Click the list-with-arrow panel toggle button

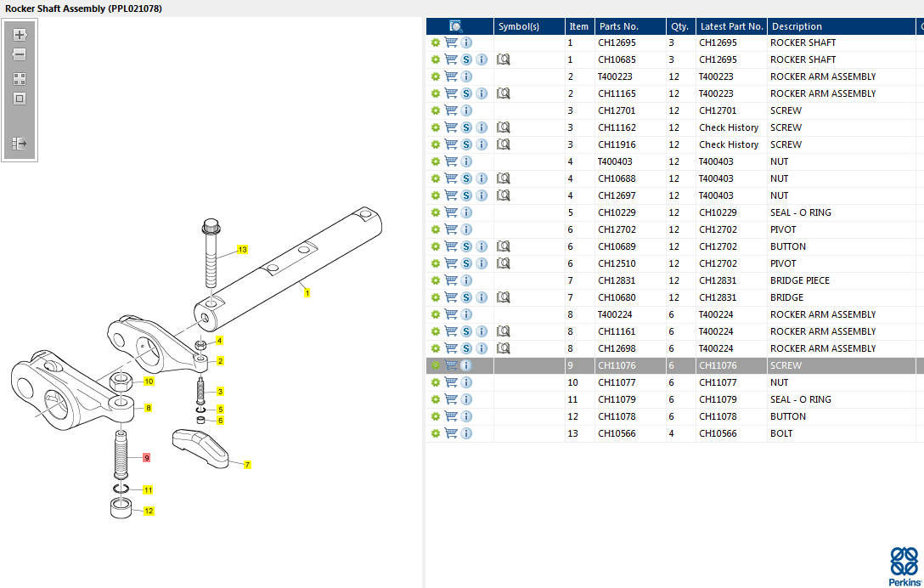pos(20,144)
